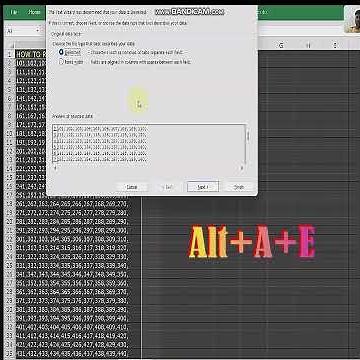Click the Finish button in wizard
The height and width of the screenshot is (360, 360).
[239, 187]
